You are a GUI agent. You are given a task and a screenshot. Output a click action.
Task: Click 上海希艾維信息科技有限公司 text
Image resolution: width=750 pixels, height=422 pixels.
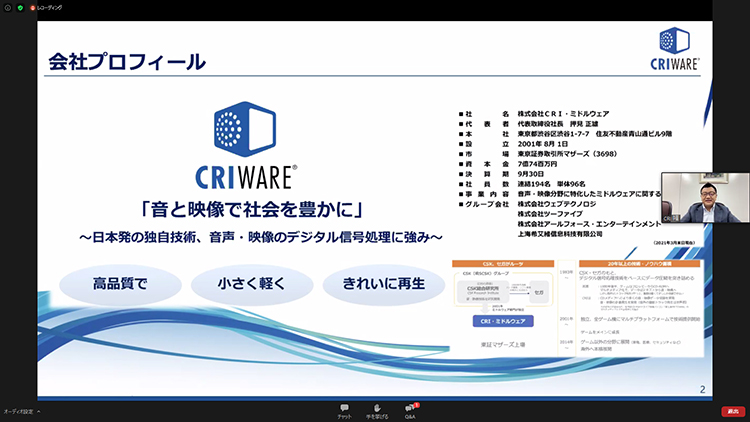click(x=560, y=234)
